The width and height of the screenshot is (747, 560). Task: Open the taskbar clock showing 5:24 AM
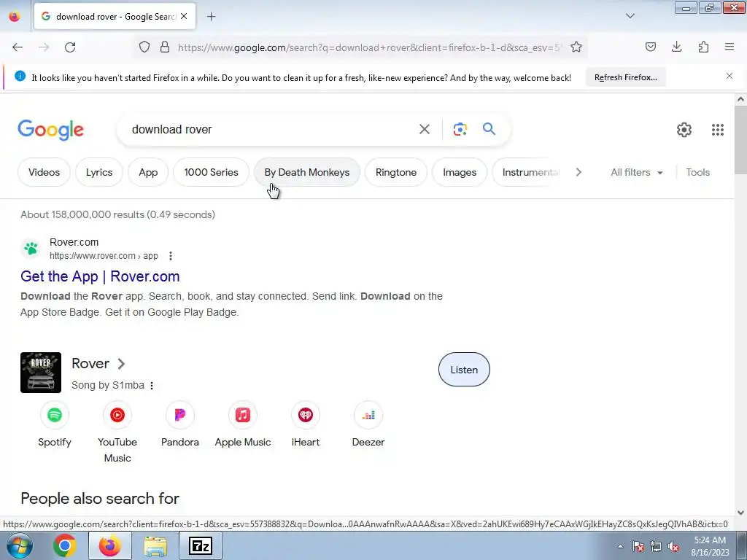pyautogui.click(x=710, y=546)
